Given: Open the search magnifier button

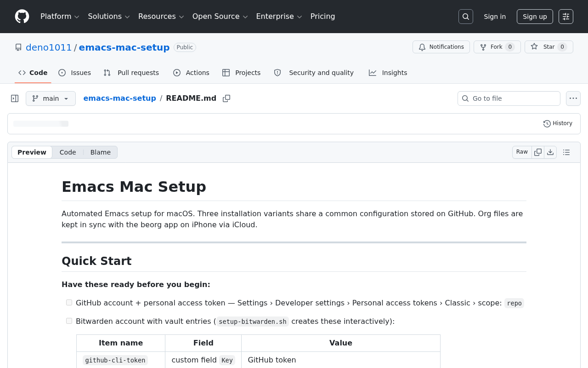Looking at the screenshot, I should (466, 17).
